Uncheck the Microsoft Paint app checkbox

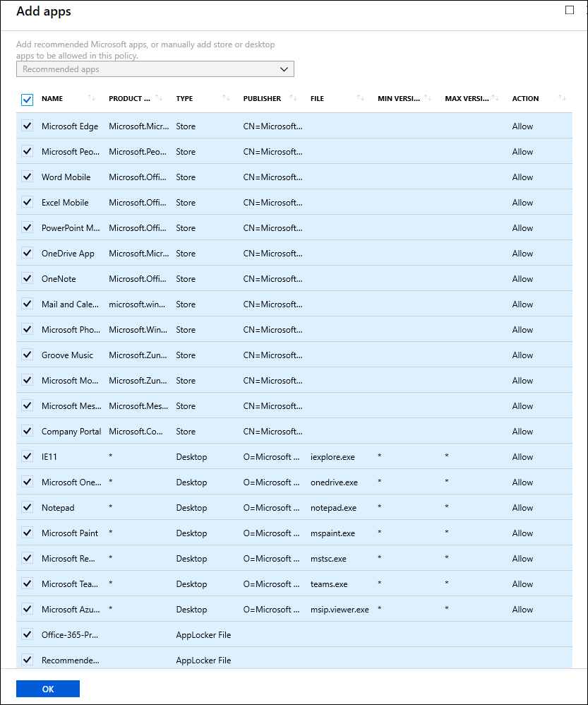click(x=27, y=533)
